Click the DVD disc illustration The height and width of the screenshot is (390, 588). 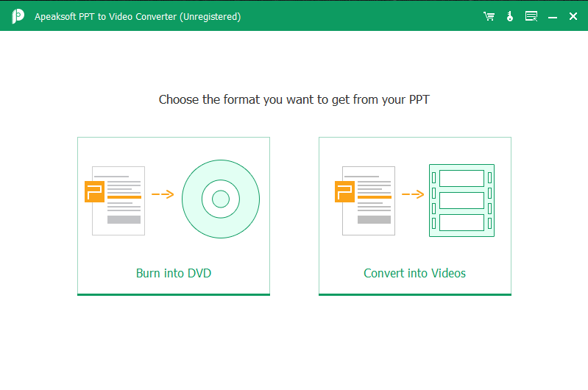click(221, 199)
